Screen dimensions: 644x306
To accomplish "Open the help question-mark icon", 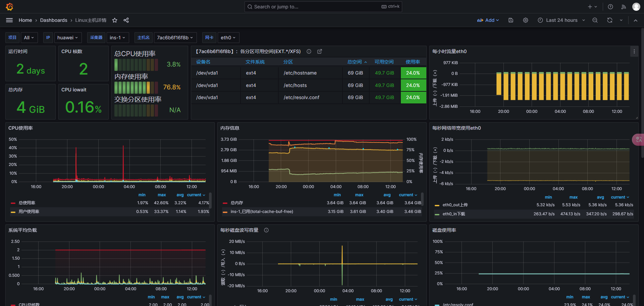I will pos(610,7).
